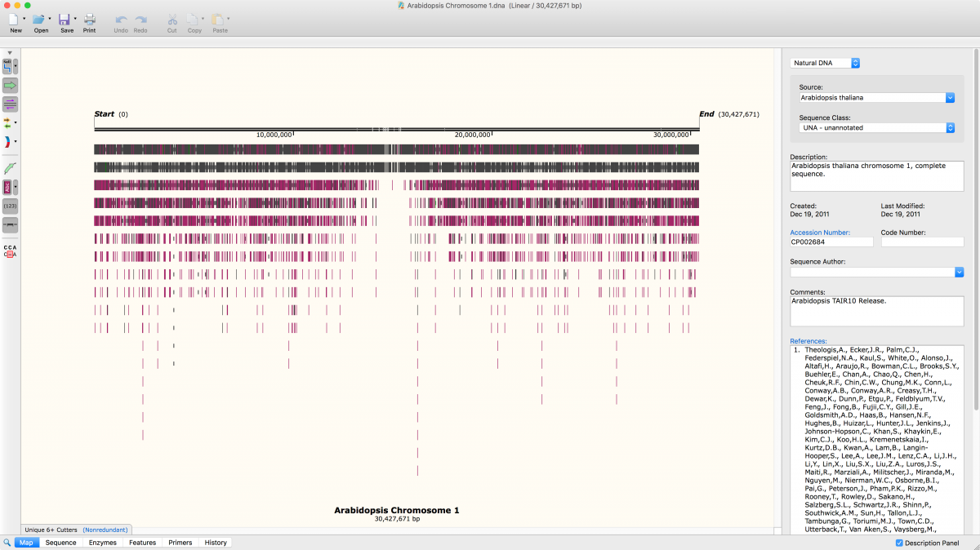The width and height of the screenshot is (980, 550).
Task: Toggle the Abc feature labels icon
Action: pos(7,187)
